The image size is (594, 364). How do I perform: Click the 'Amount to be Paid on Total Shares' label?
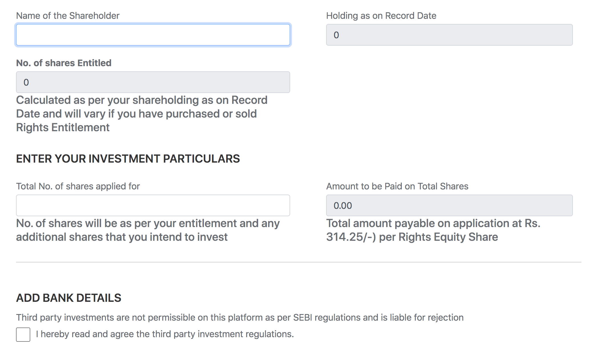(x=397, y=186)
